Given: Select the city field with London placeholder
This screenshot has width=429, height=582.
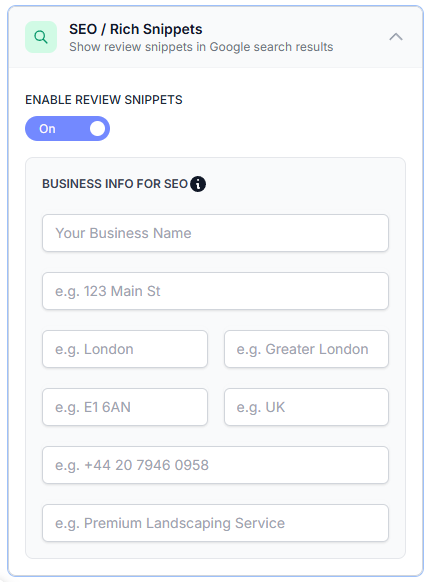Looking at the screenshot, I should click(125, 349).
